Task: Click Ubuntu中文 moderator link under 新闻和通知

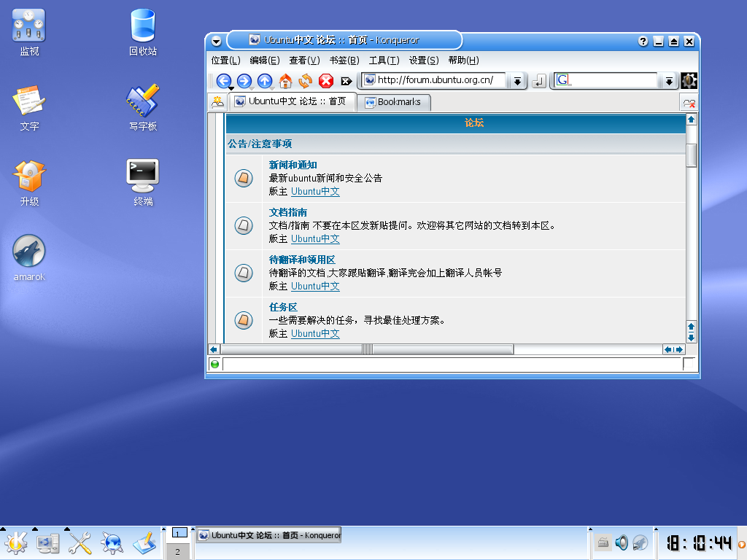Action: 315,192
